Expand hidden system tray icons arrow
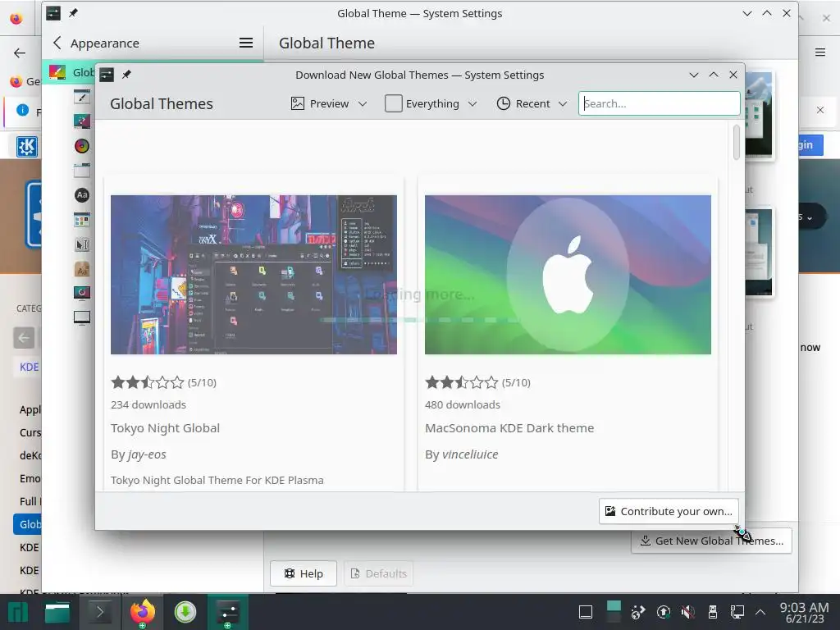This screenshot has width=840, height=630. pyautogui.click(x=760, y=612)
